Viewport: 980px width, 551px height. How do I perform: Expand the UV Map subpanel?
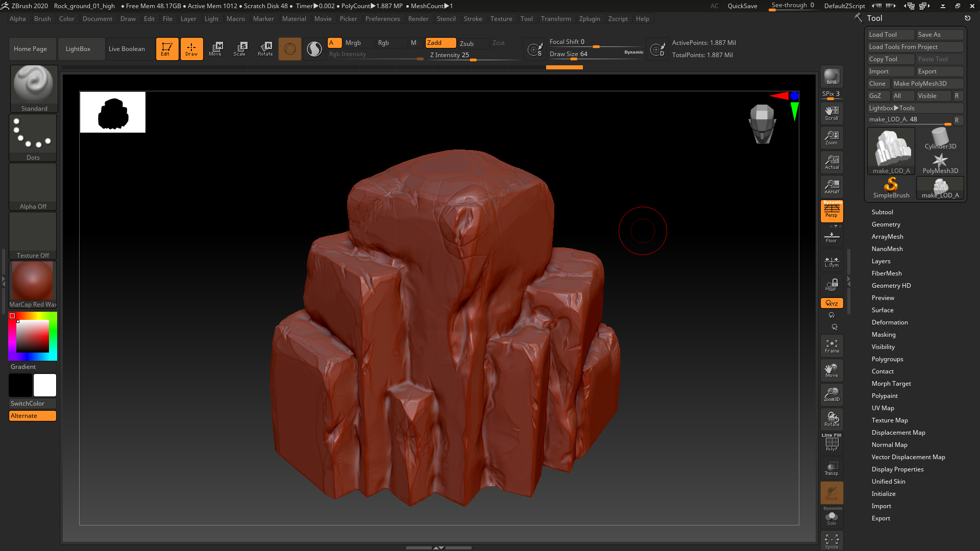(x=883, y=408)
